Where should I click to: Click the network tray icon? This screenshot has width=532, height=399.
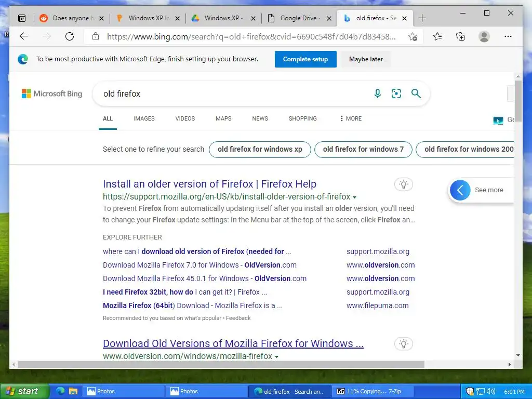coord(481,392)
